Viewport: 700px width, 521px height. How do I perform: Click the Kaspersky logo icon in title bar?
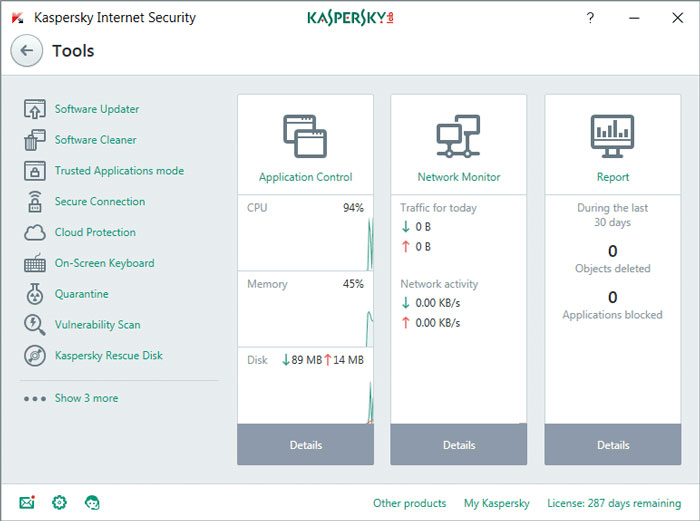[x=17, y=18]
